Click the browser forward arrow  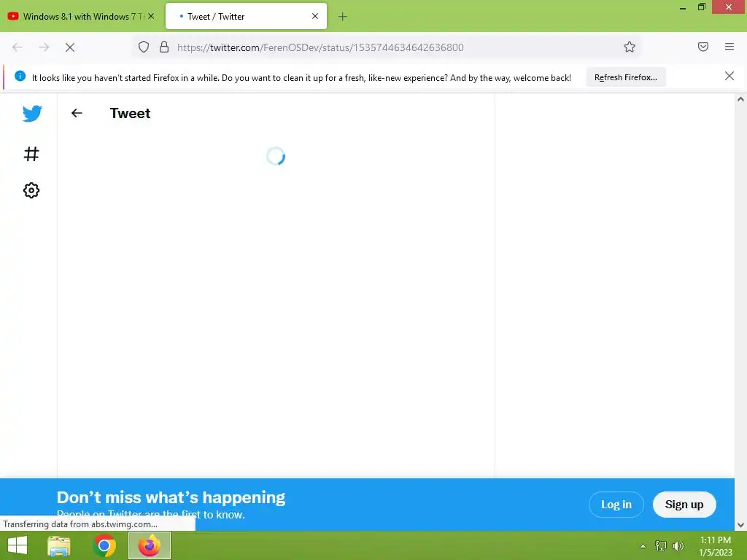tap(44, 47)
